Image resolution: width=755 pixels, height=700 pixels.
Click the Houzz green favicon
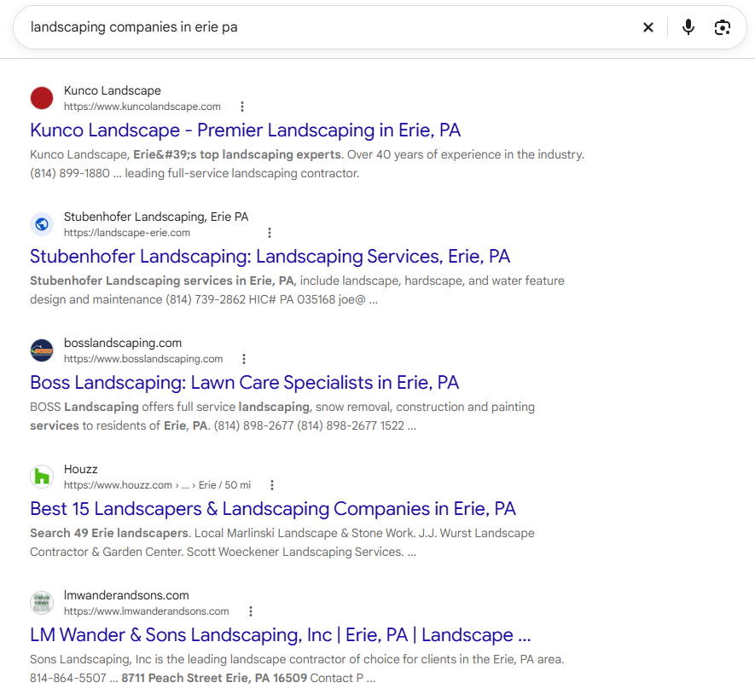click(x=42, y=477)
